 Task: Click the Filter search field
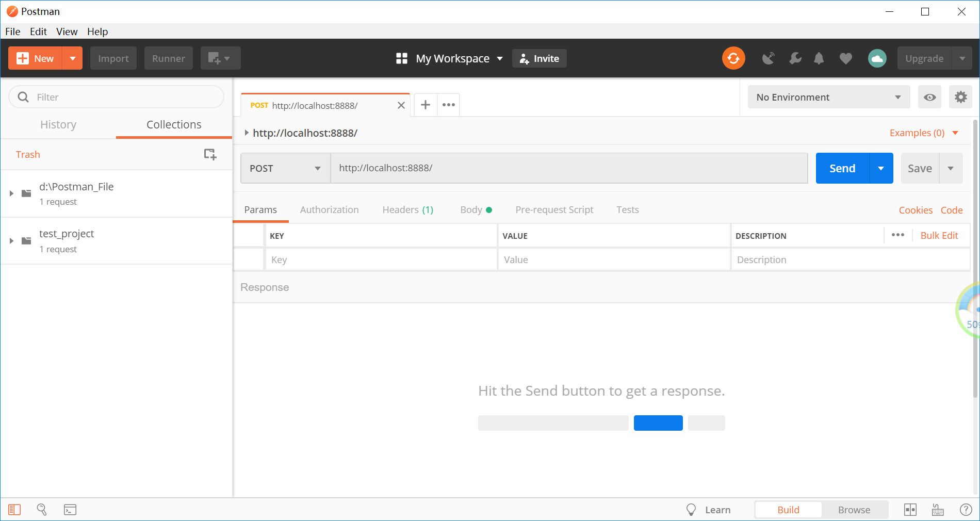coord(117,97)
